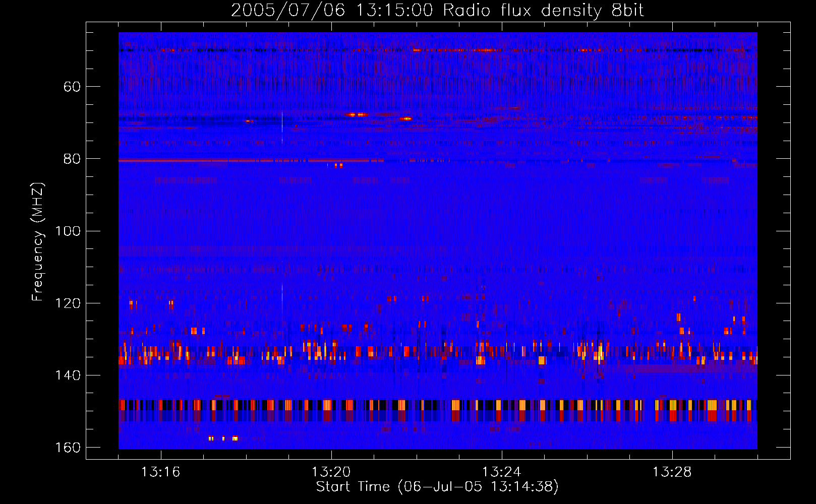This screenshot has height=504, width=816.
Task: Click the 13:20 time tick label
Action: [331, 472]
